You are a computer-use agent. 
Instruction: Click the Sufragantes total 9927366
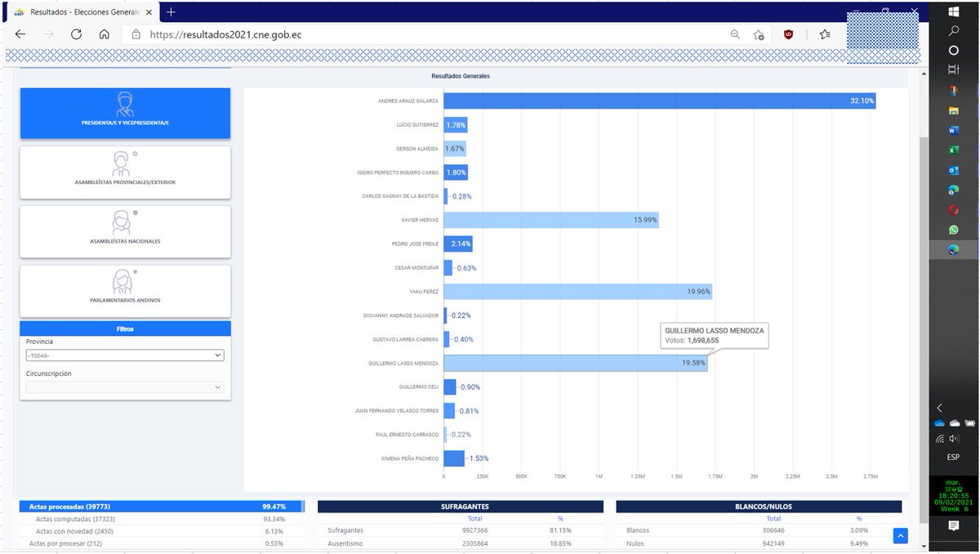[475, 530]
